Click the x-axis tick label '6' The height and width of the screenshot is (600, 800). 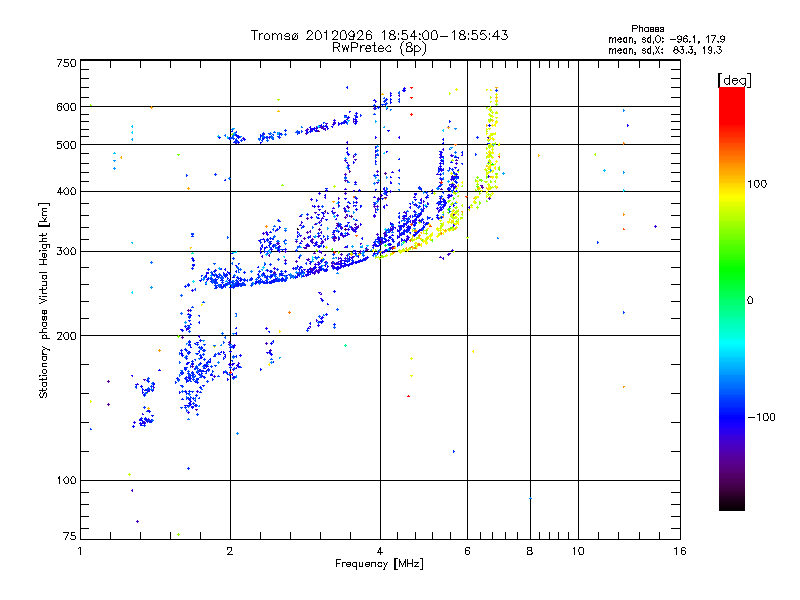point(467,551)
